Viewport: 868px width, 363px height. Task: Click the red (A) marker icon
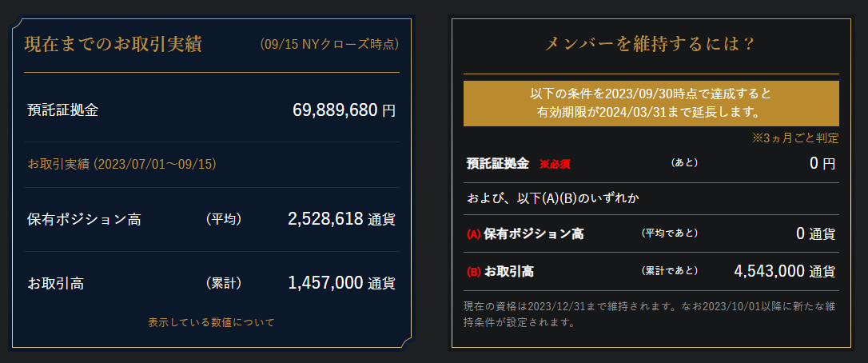(472, 234)
